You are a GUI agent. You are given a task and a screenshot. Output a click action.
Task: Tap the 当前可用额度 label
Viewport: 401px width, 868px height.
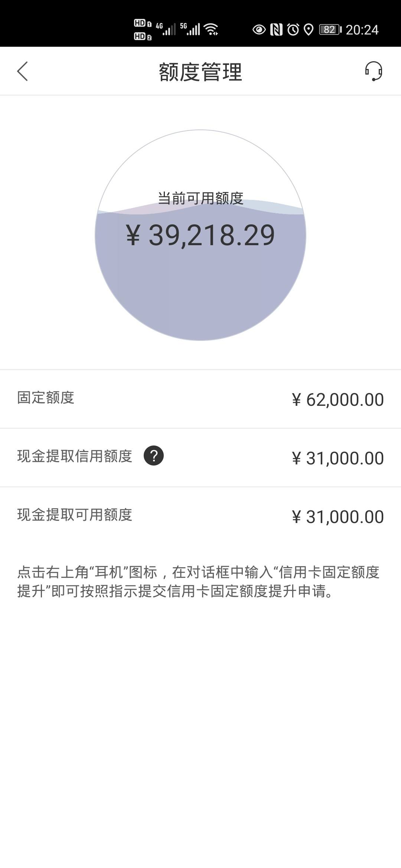click(x=200, y=198)
